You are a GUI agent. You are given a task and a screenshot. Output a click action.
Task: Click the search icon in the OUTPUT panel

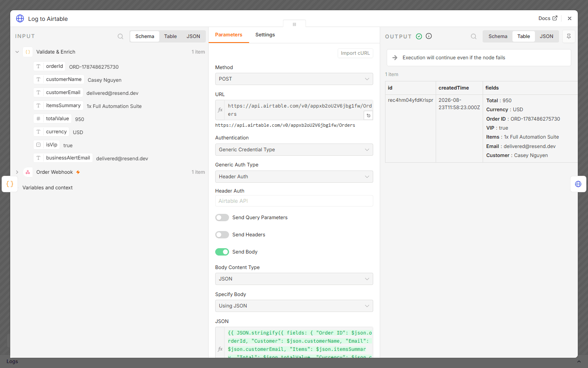click(474, 36)
